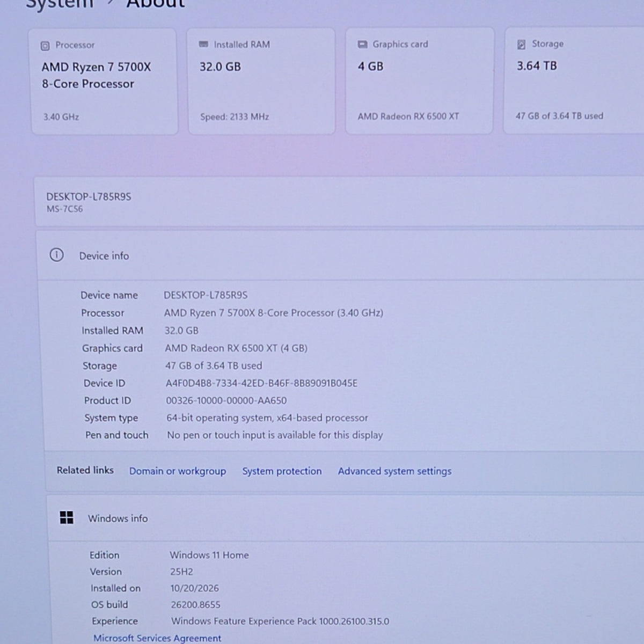This screenshot has width=644, height=644.
Task: Click the MS-7C56 model text
Action: pos(64,209)
